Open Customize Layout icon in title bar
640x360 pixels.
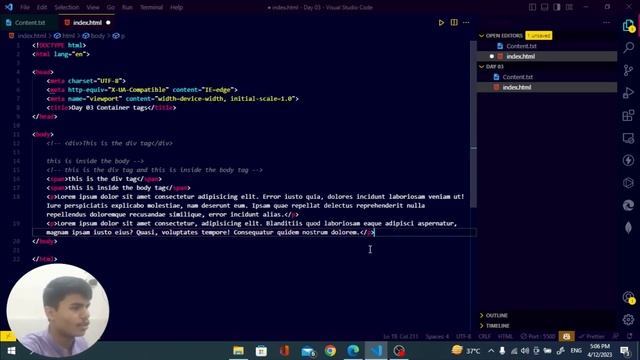click(x=569, y=7)
